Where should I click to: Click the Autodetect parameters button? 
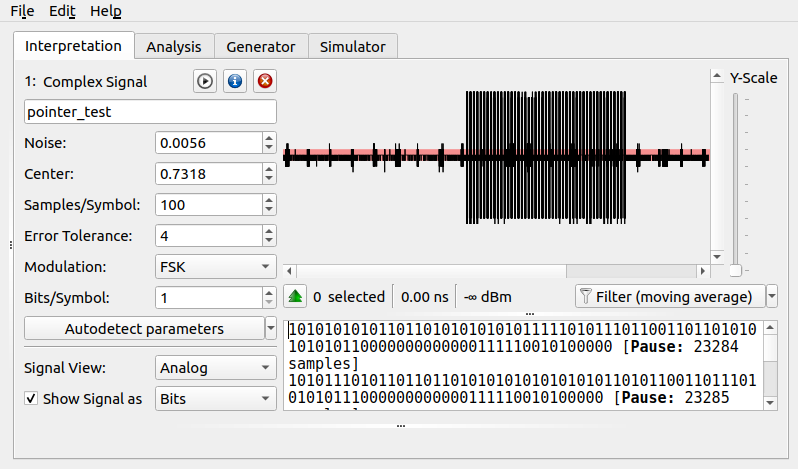tap(144, 329)
